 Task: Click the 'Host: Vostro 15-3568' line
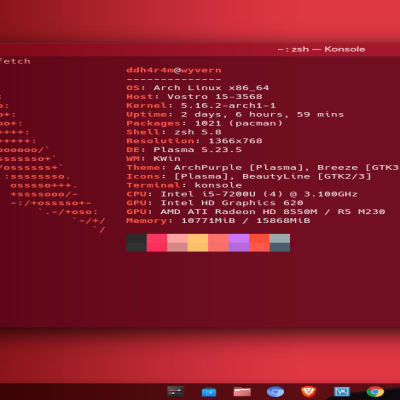click(194, 97)
